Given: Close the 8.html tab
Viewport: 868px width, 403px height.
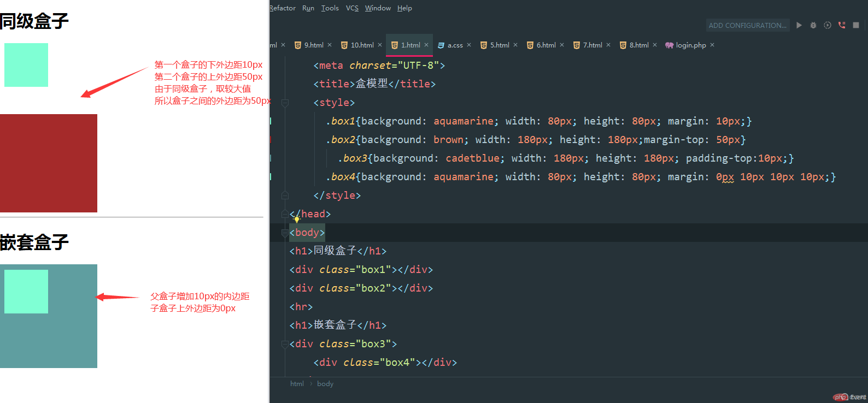Looking at the screenshot, I should [655, 45].
